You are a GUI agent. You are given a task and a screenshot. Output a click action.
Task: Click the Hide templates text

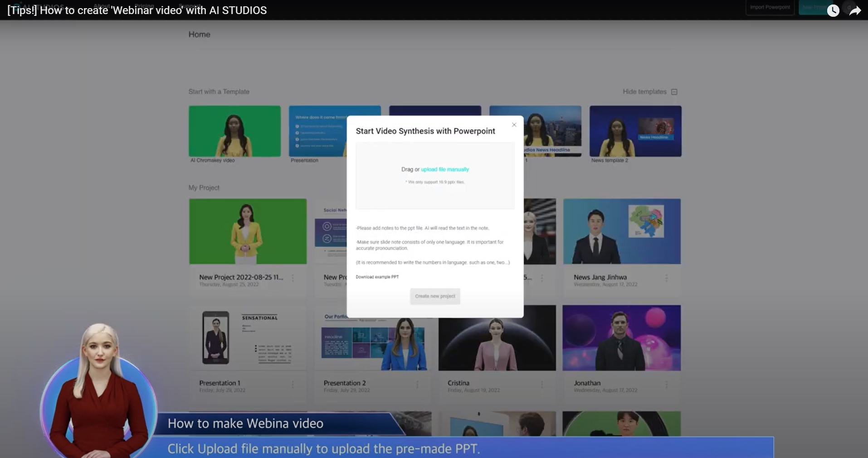pyautogui.click(x=644, y=92)
